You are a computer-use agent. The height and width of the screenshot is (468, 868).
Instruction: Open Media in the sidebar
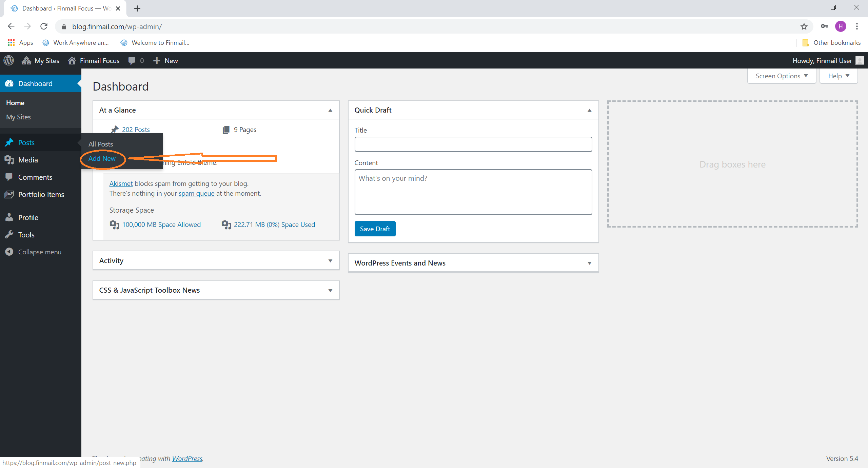click(41, 160)
